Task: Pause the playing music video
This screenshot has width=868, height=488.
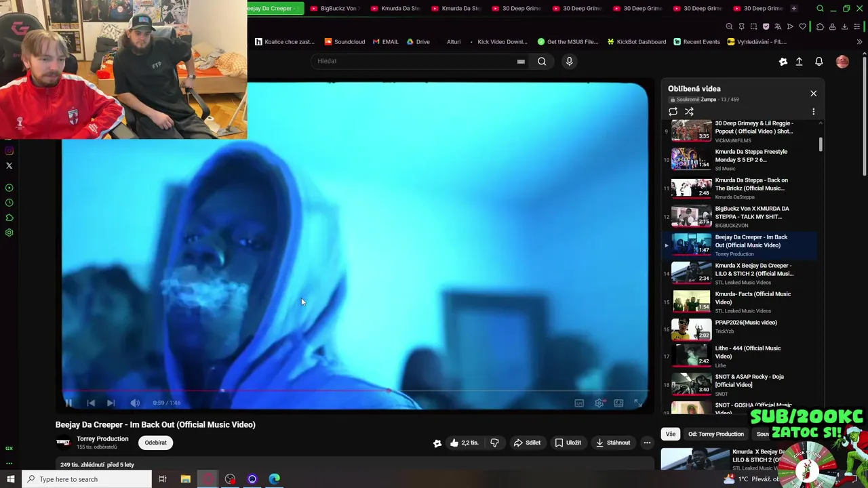Action: point(68,403)
